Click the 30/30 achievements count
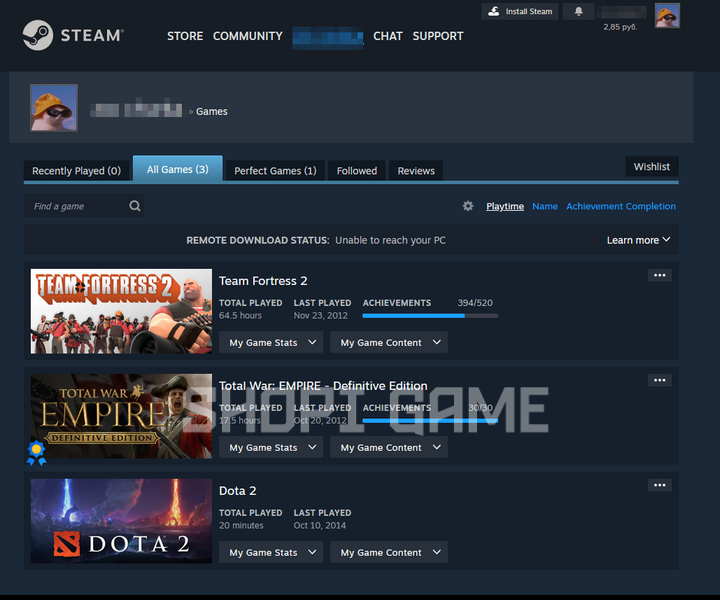 point(480,408)
